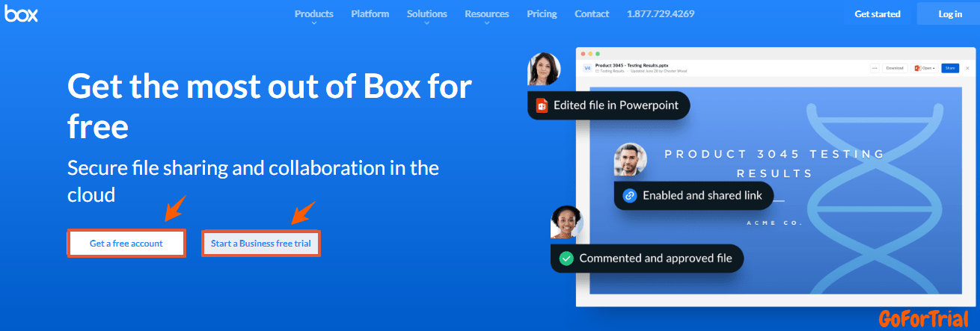
Task: Click the Box logo
Action: click(x=21, y=13)
